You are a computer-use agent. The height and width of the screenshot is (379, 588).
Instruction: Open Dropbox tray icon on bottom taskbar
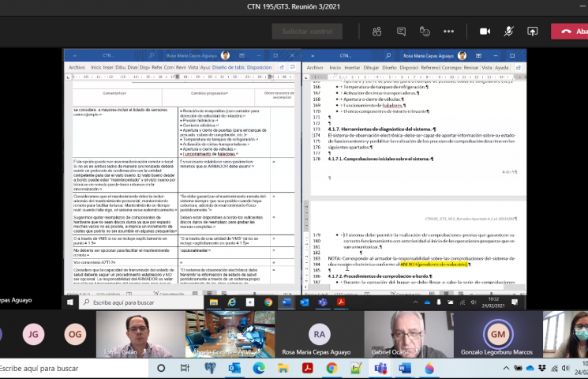pos(542,369)
